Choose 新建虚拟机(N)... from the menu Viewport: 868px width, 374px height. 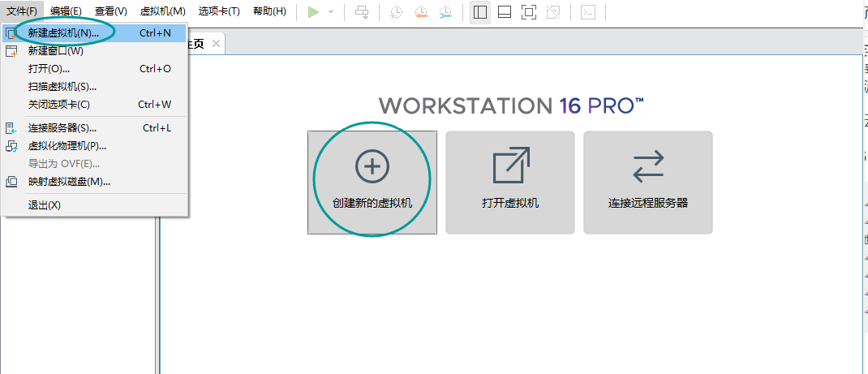click(x=95, y=33)
